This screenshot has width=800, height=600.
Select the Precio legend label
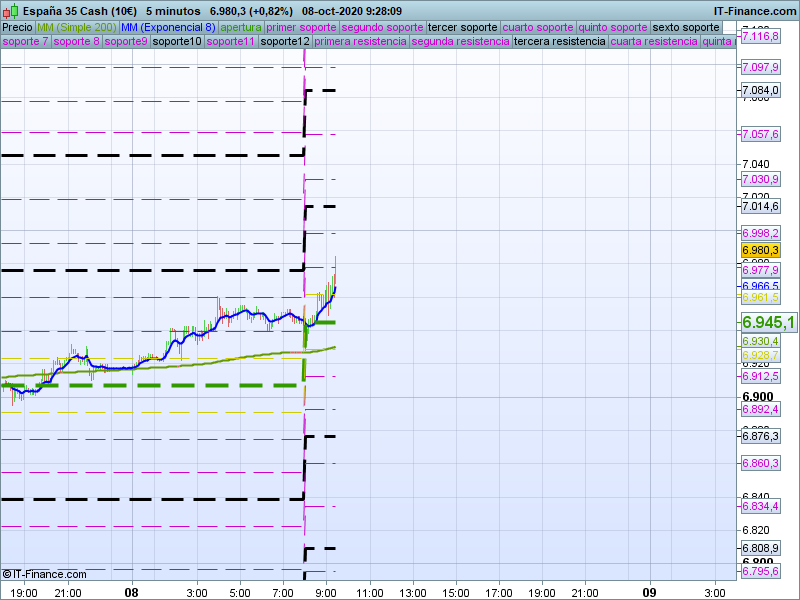tap(17, 27)
